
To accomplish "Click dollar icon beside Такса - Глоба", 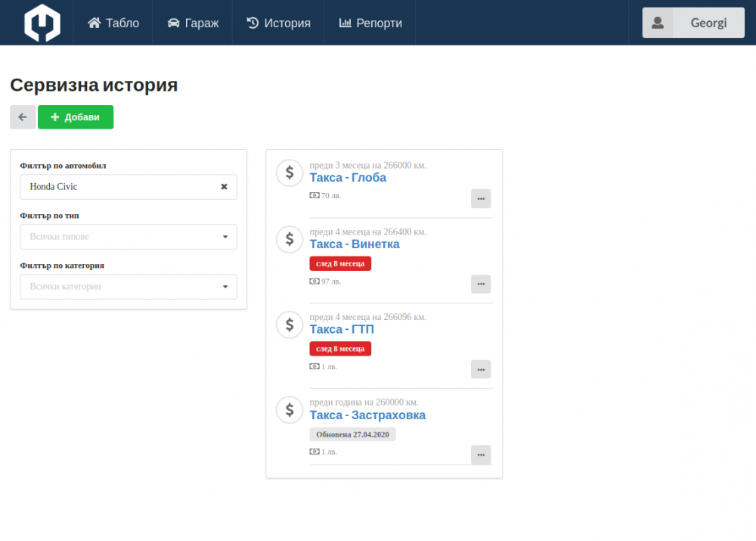I will 289,173.
